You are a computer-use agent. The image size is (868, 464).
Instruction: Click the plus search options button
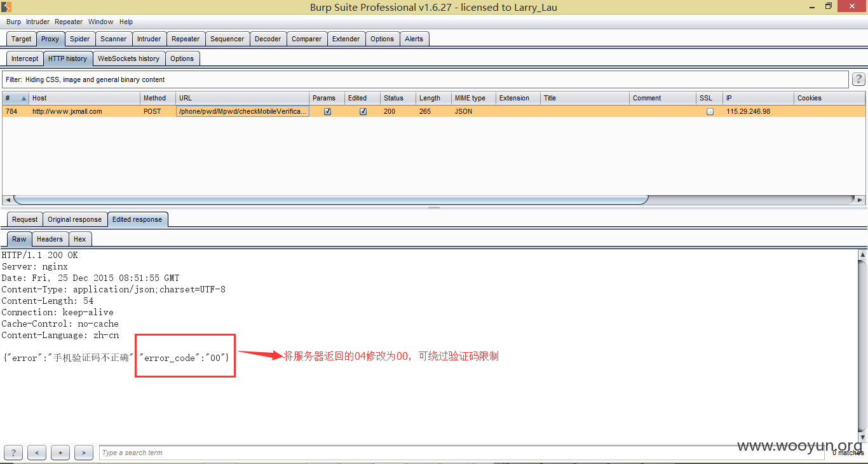click(x=60, y=453)
